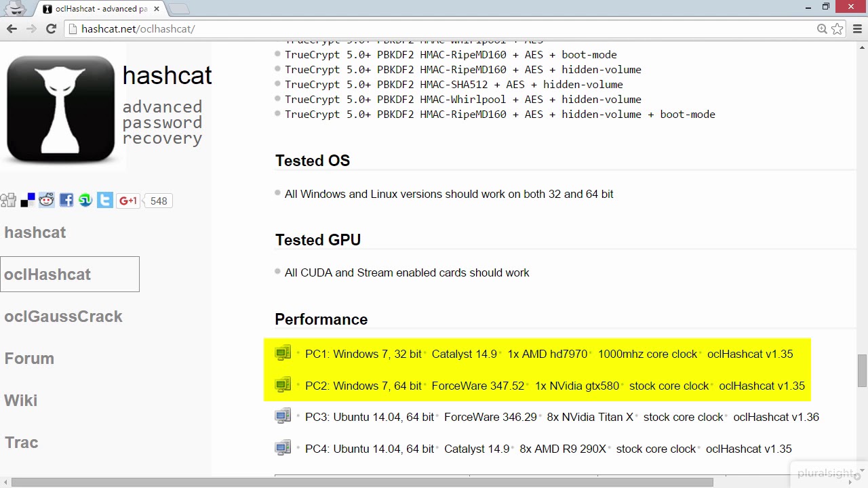Click the browser back arrow
Screen dimensions: 868x488
coord(12,28)
